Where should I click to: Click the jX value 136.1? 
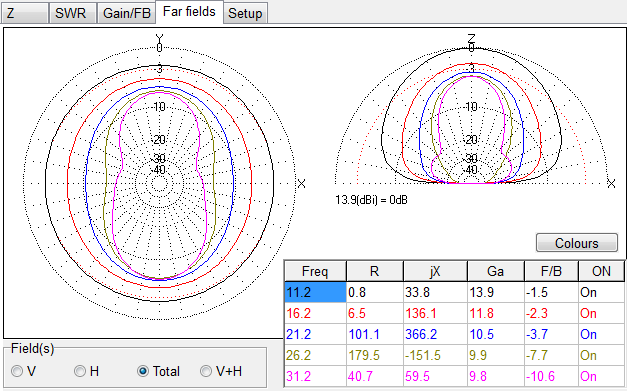tap(435, 313)
